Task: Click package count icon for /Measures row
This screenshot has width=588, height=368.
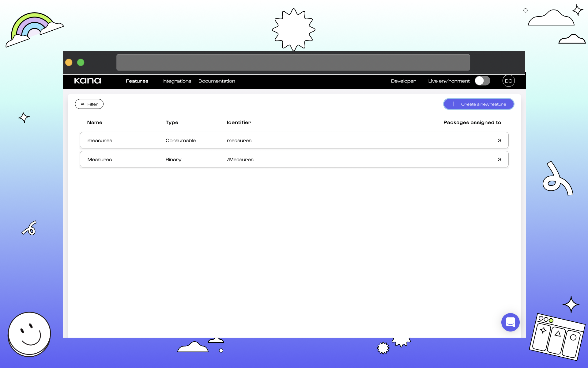Action: [x=499, y=159]
